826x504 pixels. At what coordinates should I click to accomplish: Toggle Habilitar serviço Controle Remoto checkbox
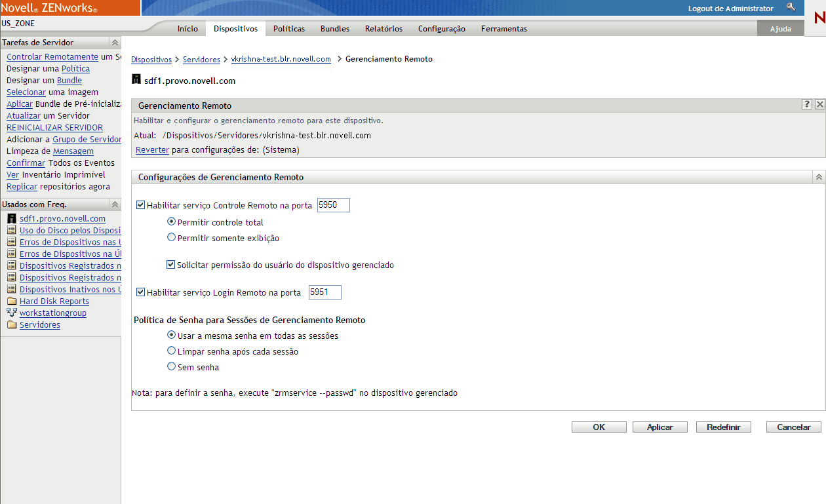140,205
